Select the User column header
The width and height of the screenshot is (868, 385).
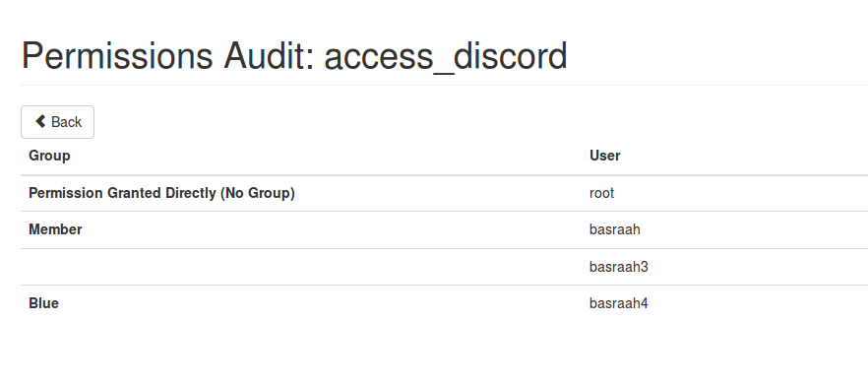point(604,156)
